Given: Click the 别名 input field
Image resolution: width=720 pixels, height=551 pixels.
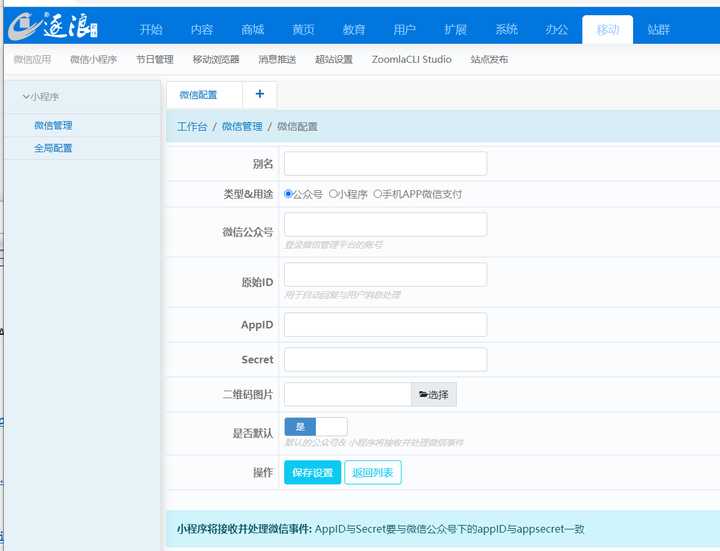Looking at the screenshot, I should [x=385, y=163].
